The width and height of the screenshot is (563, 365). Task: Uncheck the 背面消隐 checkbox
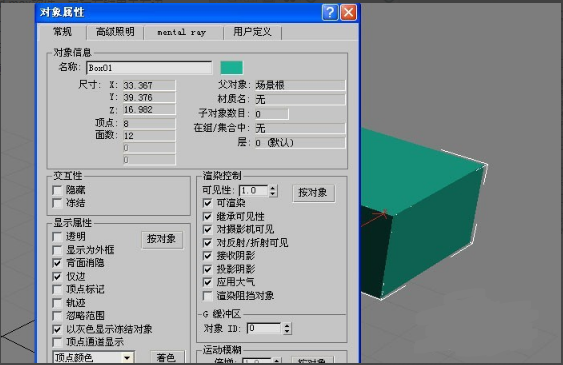coord(57,263)
